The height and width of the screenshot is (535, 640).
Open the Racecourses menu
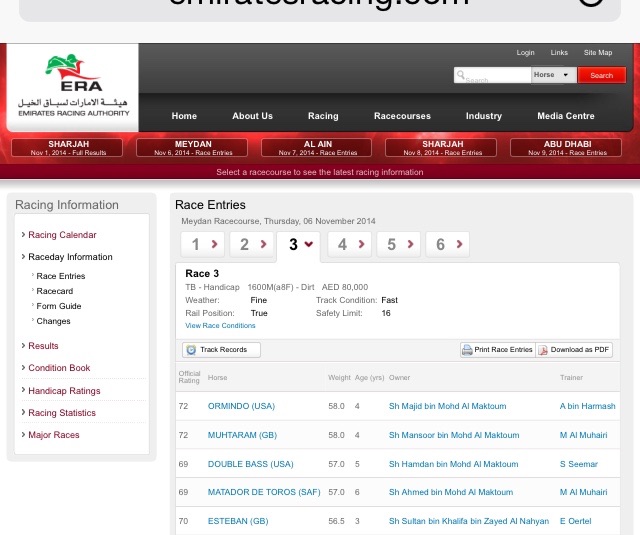402,116
